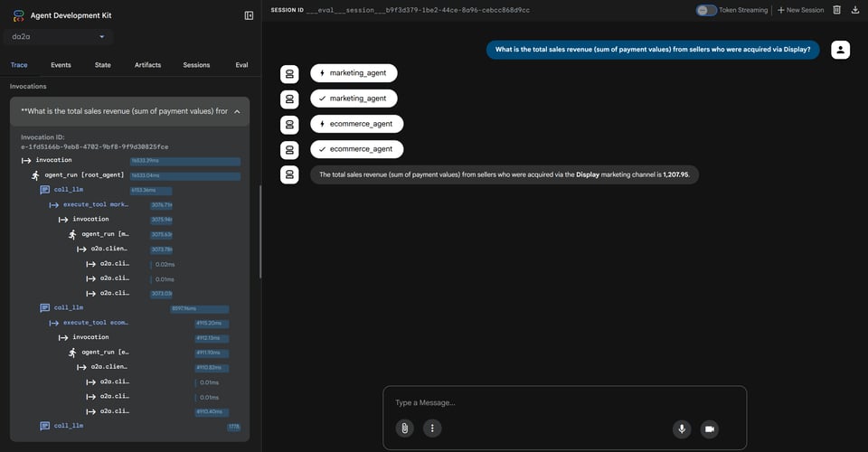Click the user avatar icon beside question
This screenshot has width=868, height=452.
(840, 50)
